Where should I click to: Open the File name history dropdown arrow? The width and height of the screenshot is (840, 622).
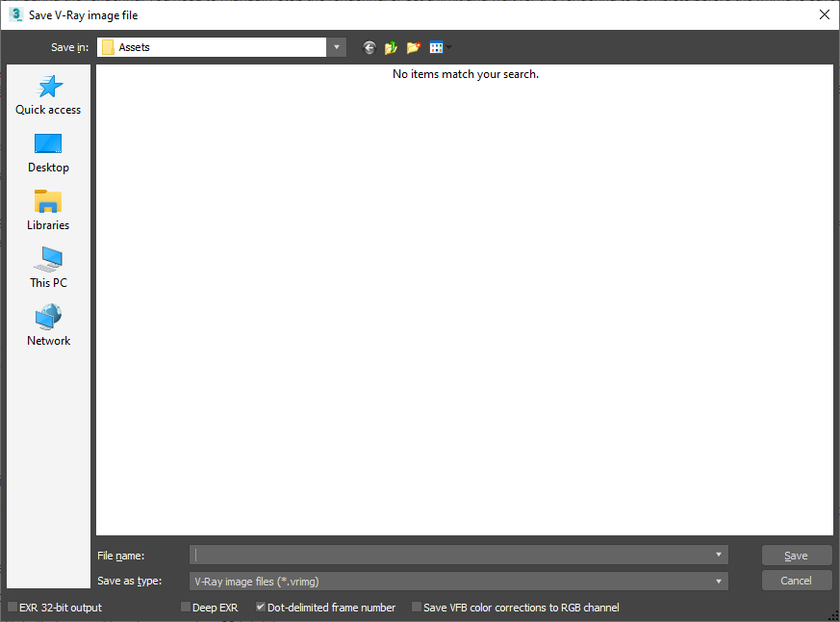click(x=718, y=555)
